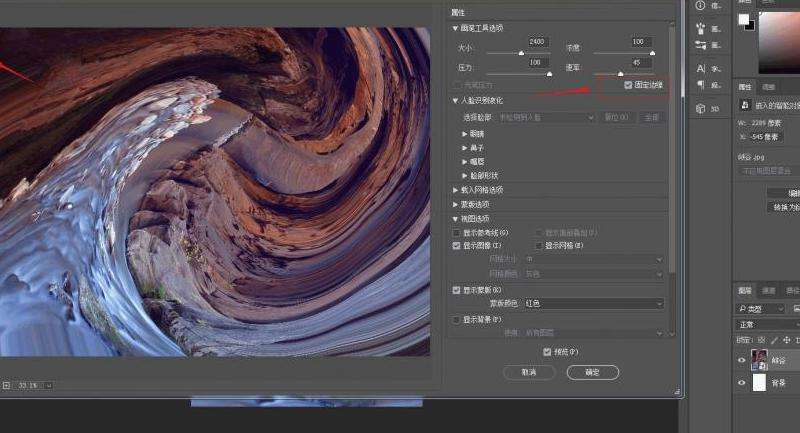
Task: Switch to the Channels tab
Action: click(768, 291)
